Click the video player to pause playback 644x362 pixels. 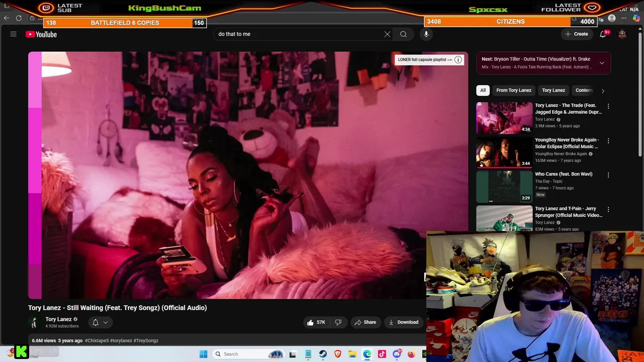(x=248, y=175)
